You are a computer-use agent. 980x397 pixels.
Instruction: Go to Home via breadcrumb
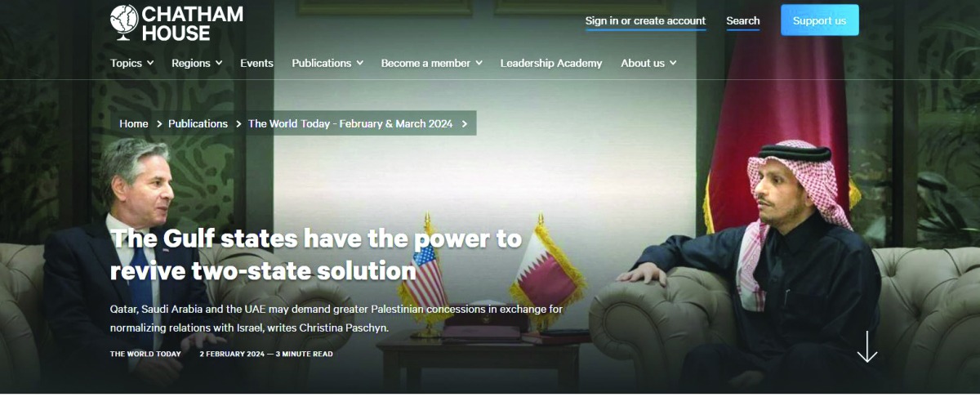(134, 124)
